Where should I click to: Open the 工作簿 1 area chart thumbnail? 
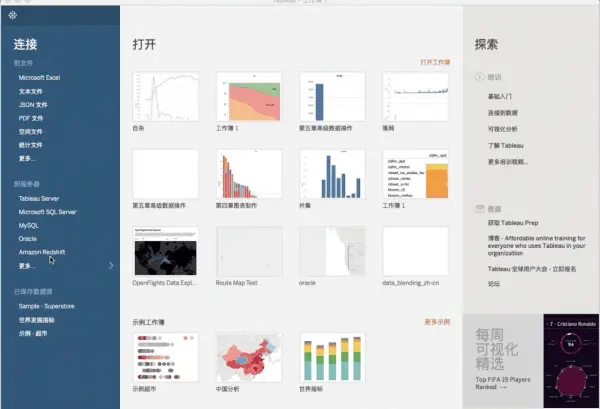(249, 97)
